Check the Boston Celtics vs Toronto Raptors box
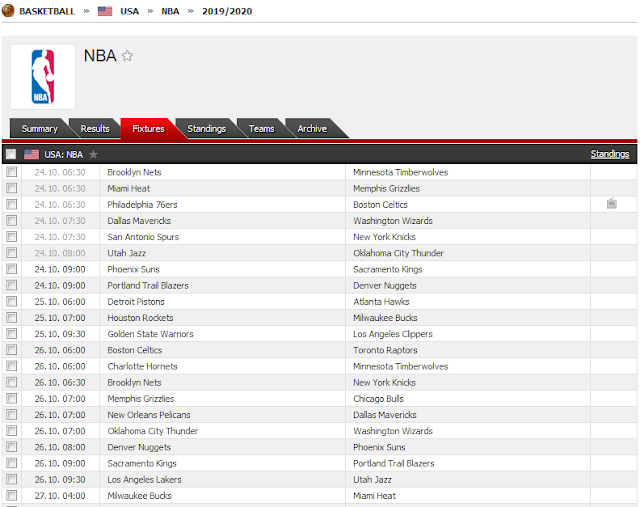Viewport: 640px width, 507px height. coord(11,349)
